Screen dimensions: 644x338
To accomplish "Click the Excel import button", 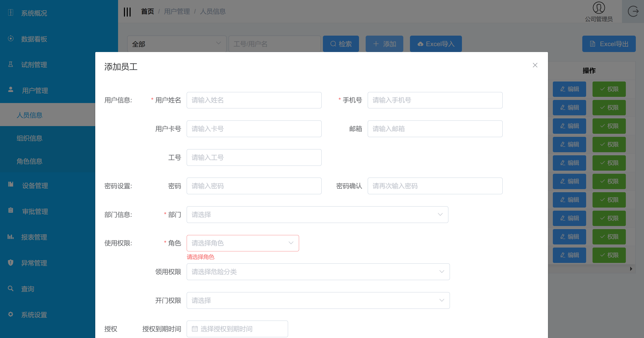I will (436, 44).
